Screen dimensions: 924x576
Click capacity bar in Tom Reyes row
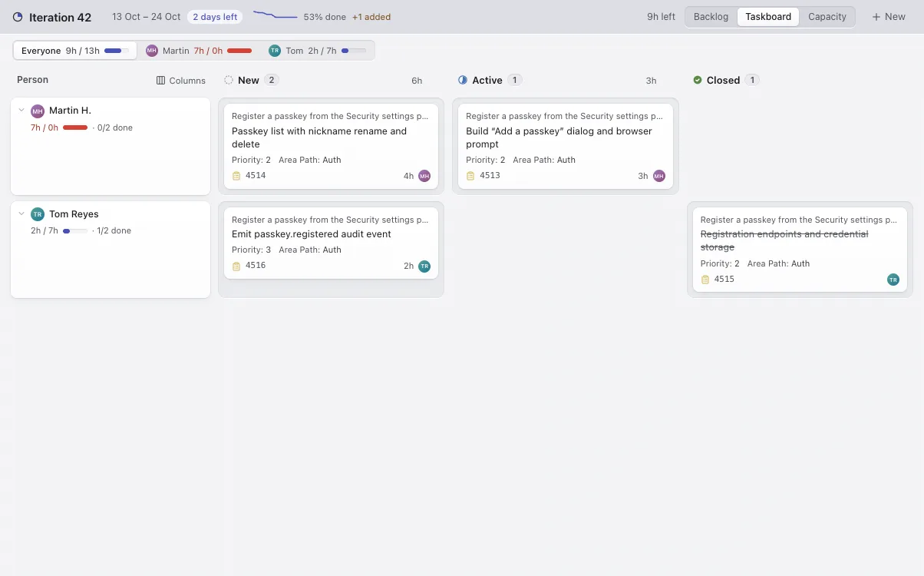[75, 230]
